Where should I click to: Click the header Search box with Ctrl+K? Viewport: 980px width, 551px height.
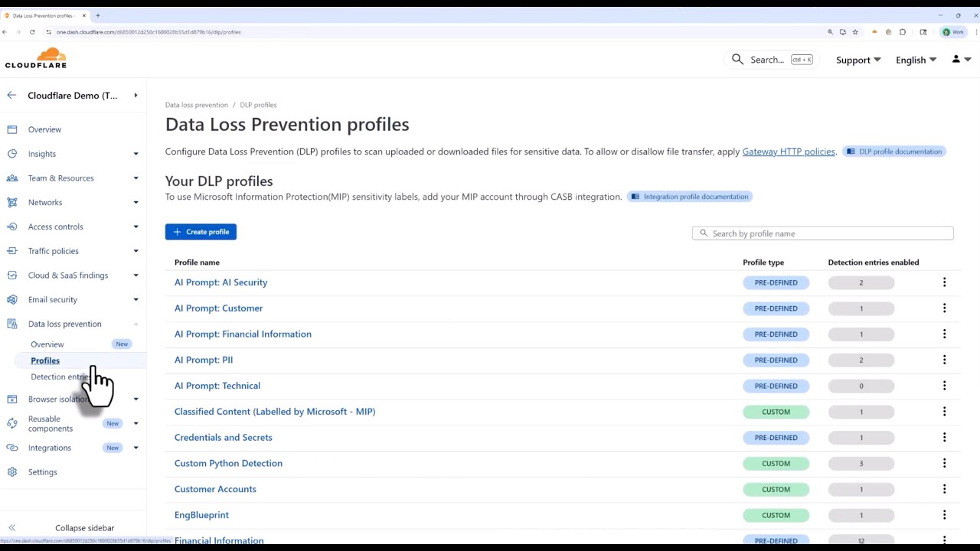coord(772,59)
